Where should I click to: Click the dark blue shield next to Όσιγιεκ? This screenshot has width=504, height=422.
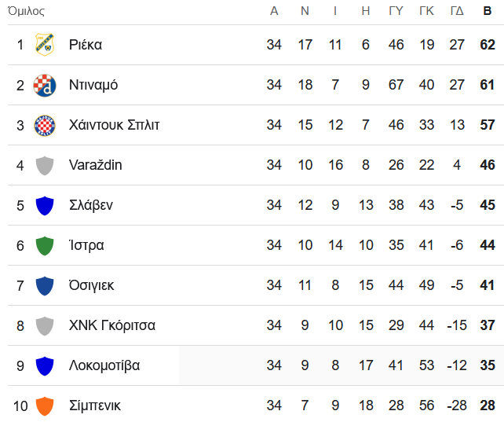pyautogui.click(x=45, y=285)
